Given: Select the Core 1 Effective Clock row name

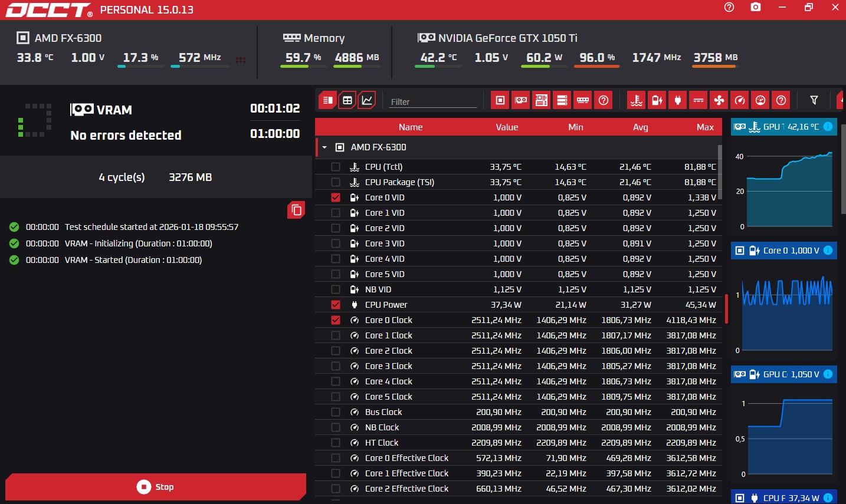Looking at the screenshot, I should [407, 473].
